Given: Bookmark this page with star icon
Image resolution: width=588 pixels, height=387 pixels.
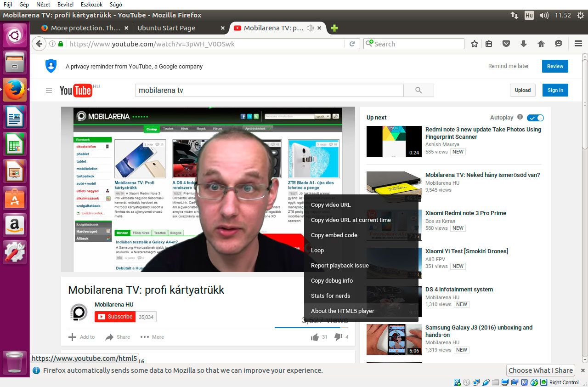Looking at the screenshot, I should tap(475, 44).
